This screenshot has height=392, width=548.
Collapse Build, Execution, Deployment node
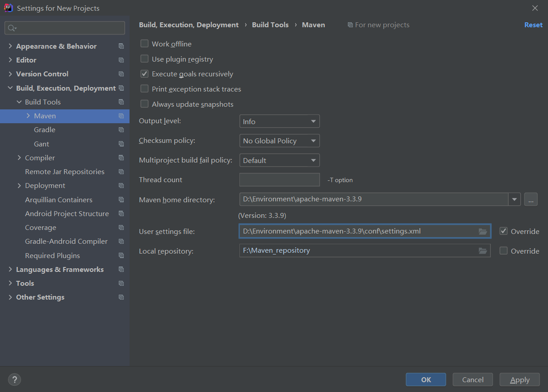10,88
